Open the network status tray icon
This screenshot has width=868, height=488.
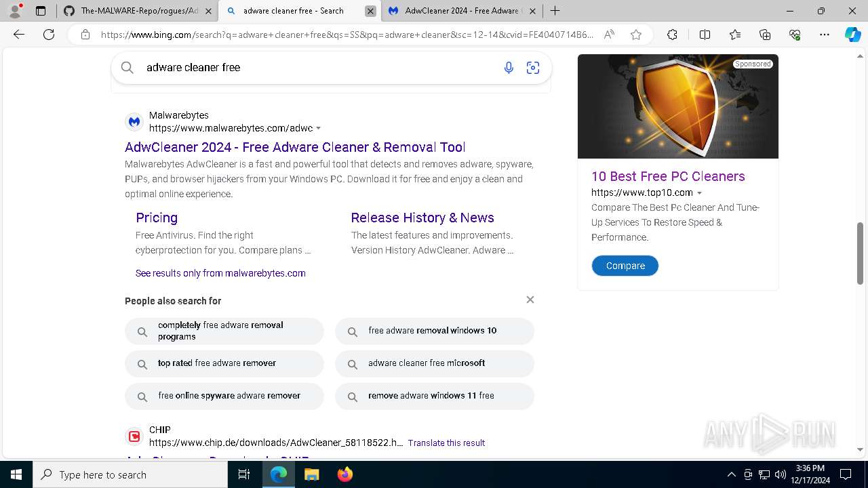click(x=764, y=474)
